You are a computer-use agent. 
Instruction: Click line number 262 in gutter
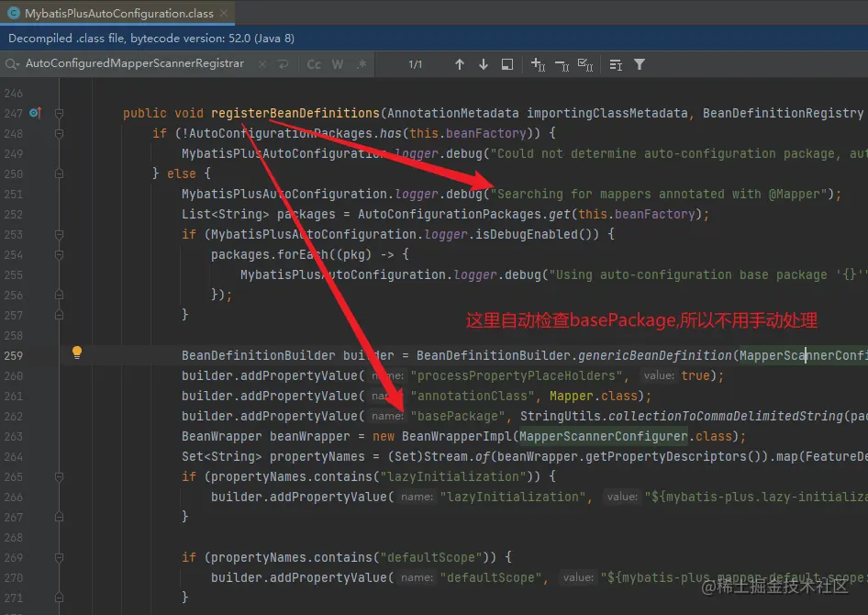[14, 417]
